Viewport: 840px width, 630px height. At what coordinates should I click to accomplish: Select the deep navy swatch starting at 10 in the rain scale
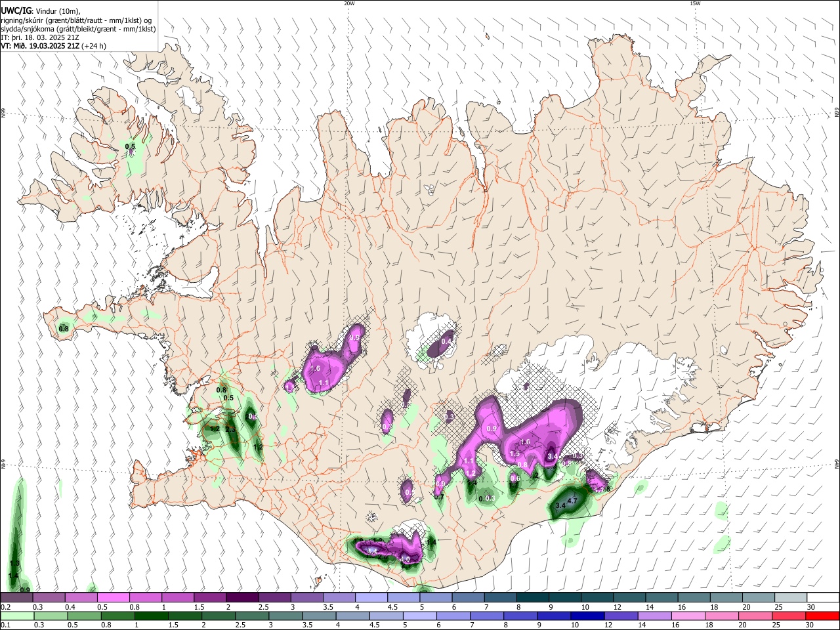(x=586, y=616)
